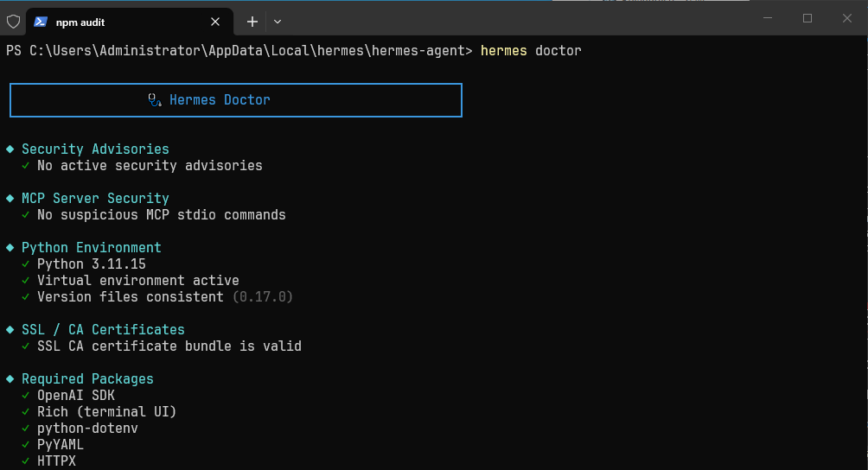Click the diamond bullet beside MCP Server Security

point(10,199)
